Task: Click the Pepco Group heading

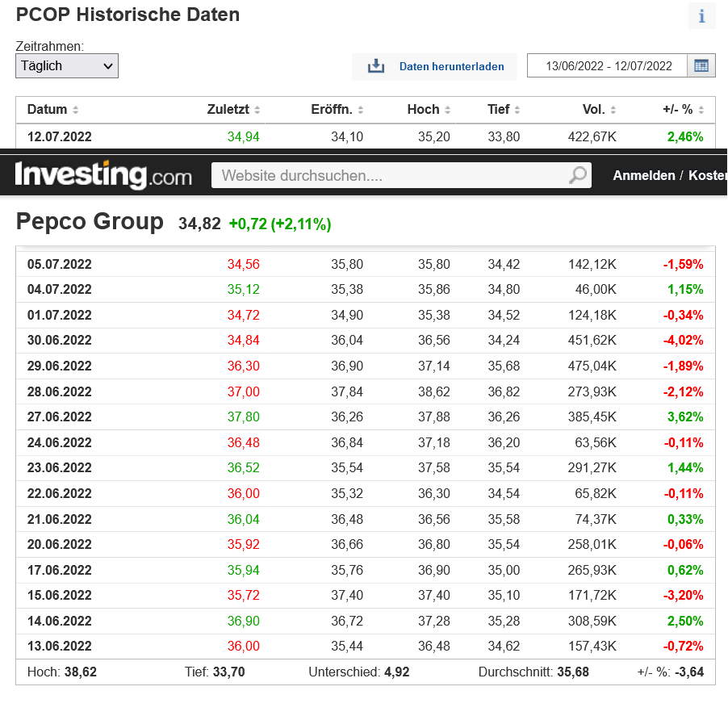Action: tap(90, 222)
